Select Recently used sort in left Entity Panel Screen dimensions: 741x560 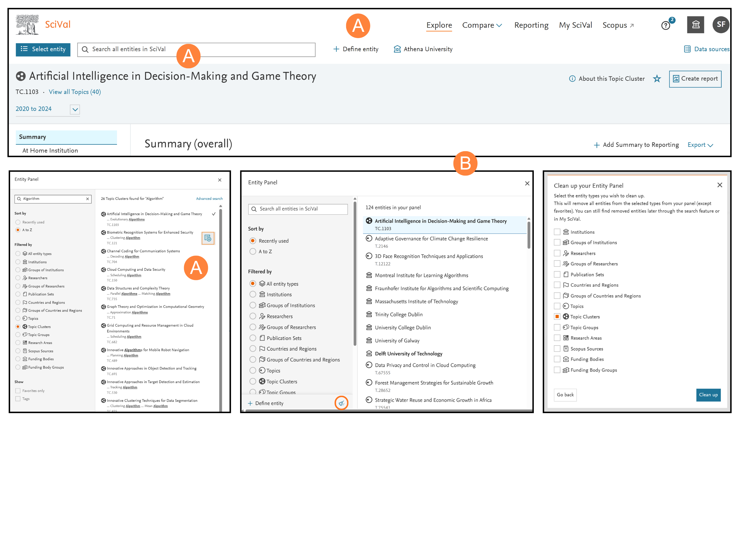18,222
